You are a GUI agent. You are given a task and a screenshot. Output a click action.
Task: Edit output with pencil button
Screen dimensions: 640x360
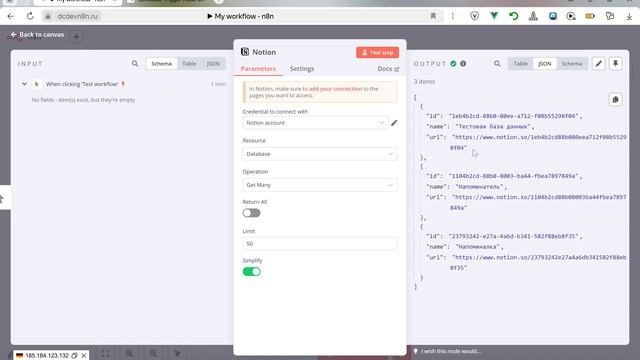tap(599, 64)
